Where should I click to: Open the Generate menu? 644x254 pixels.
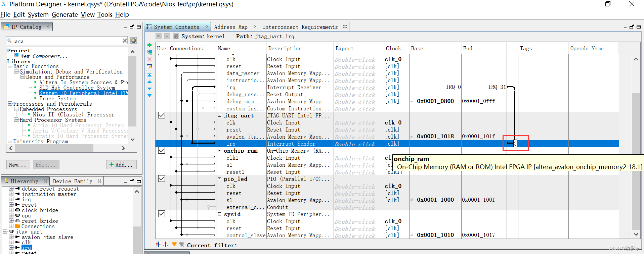65,14
